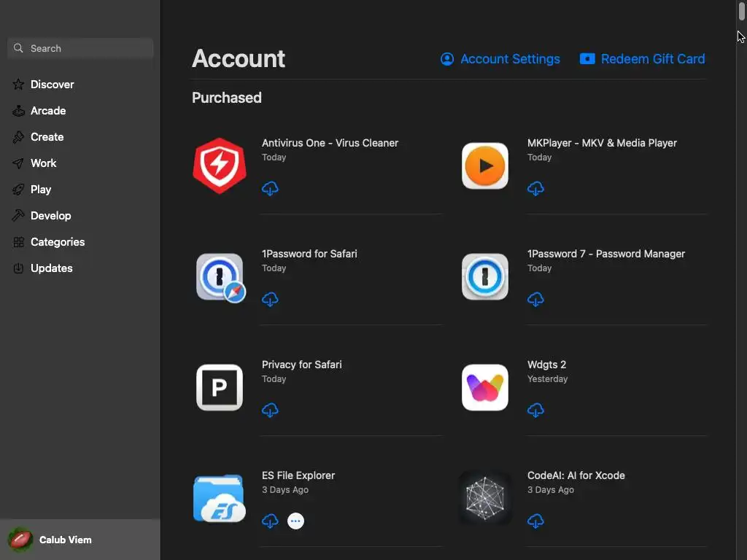Click Redeem Gift Card link
Viewport: 747px width, 560px height.
pyautogui.click(x=642, y=59)
